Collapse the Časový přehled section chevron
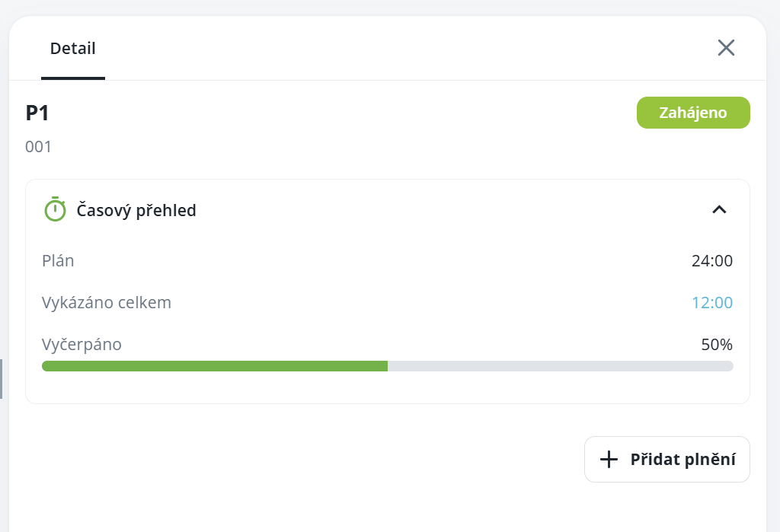Viewport: 780px width, 532px height. (718, 209)
